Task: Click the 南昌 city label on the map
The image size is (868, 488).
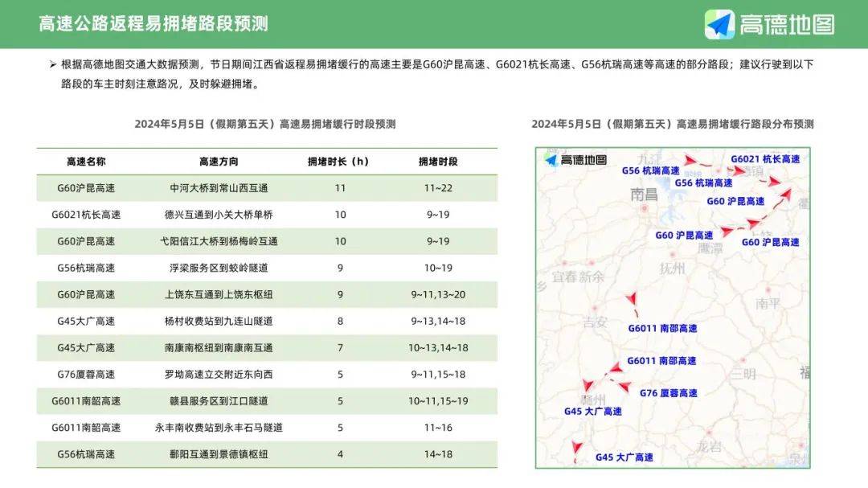Action: (643, 193)
